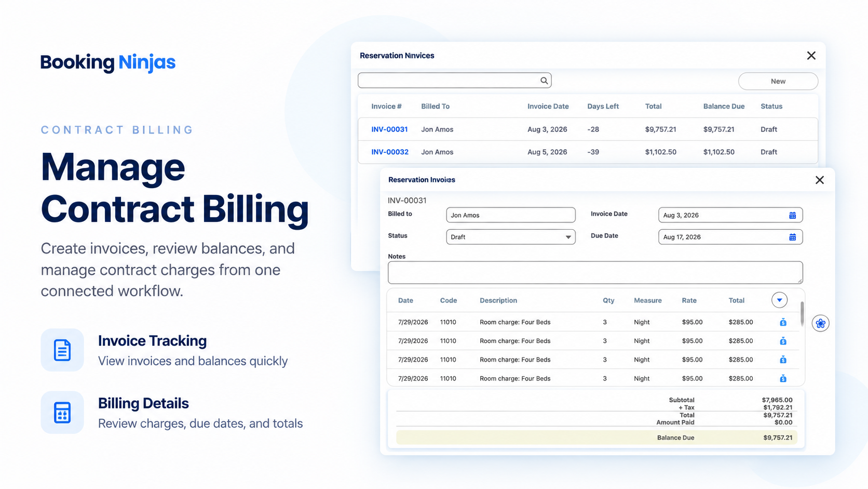Viewport: 868px width, 489px height.
Task: Click the Invoice Date field Aug 3, 2026
Action: coord(730,215)
